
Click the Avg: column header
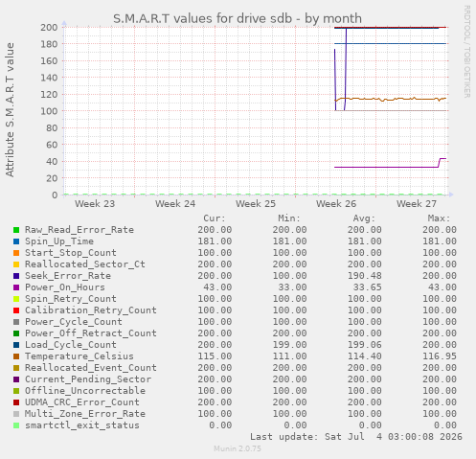(x=364, y=218)
